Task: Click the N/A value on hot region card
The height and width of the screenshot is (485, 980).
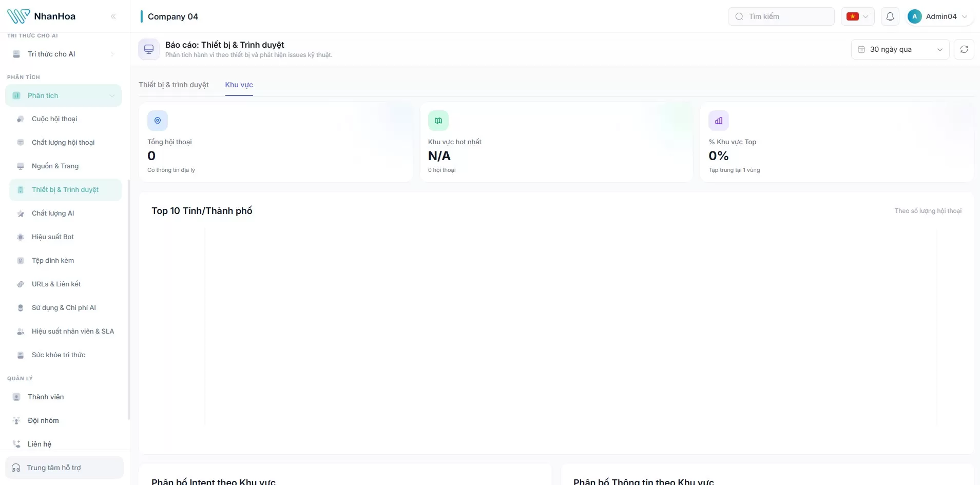Action: tap(439, 156)
